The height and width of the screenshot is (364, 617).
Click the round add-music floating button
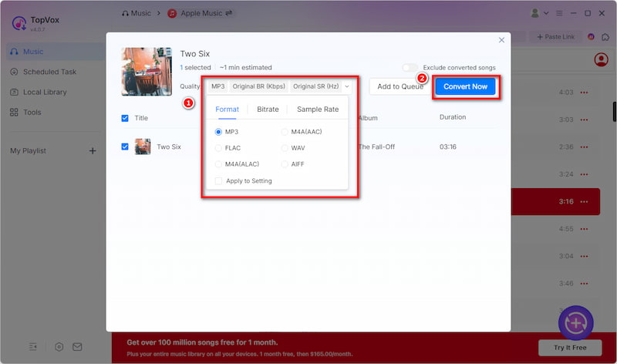point(576,322)
